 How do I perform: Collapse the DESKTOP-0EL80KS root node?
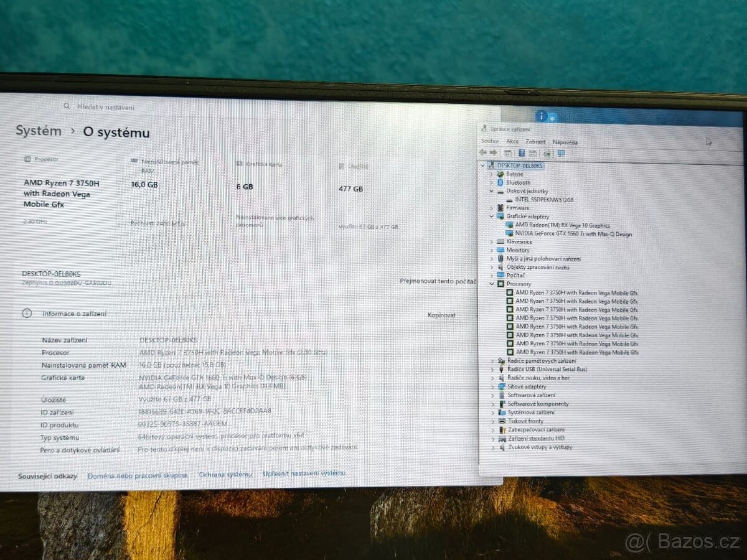(x=482, y=166)
